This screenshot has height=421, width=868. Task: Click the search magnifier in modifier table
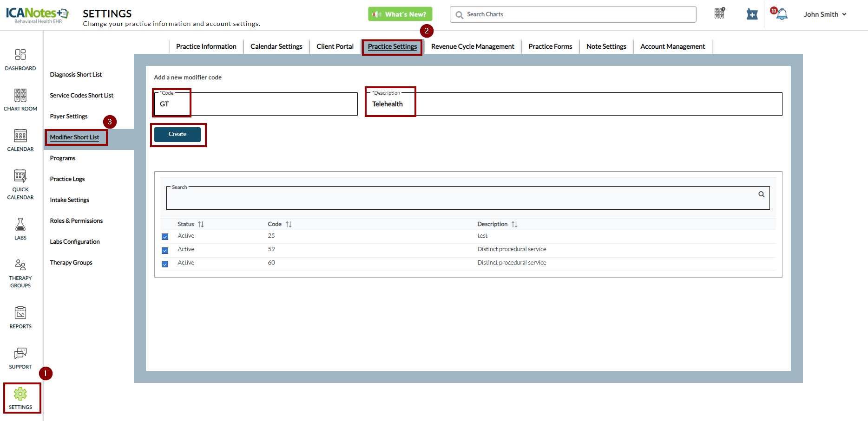coord(761,194)
